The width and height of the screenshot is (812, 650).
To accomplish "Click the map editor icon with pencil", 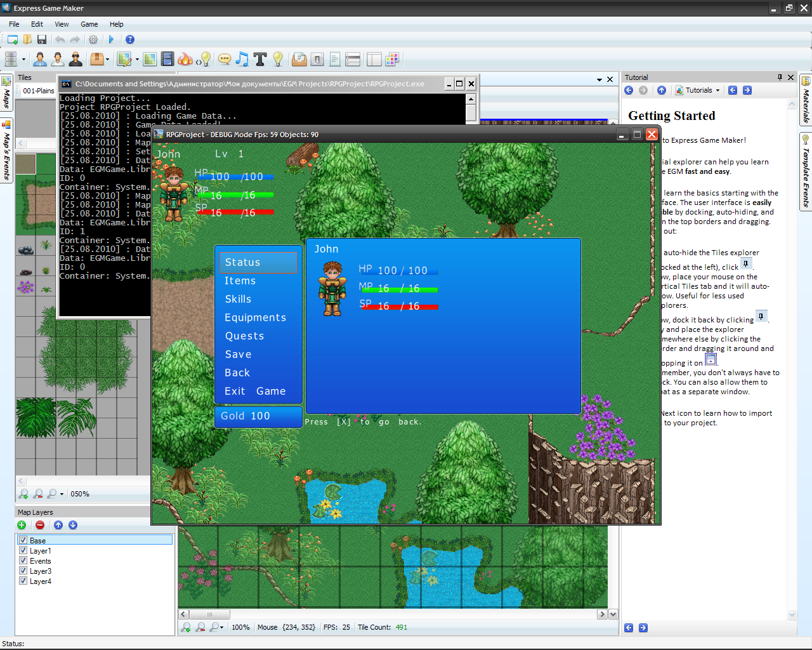I will [x=124, y=59].
